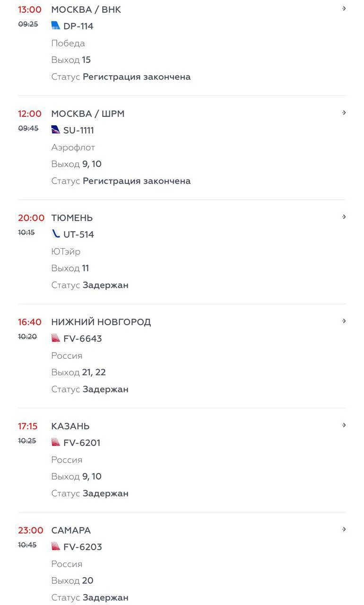Screen dimensions: 364x605
Task: Expand the Самара flight row chevron
Action: click(x=344, y=529)
